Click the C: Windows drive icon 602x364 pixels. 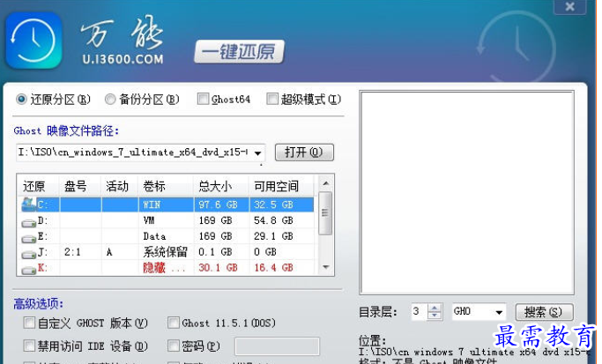coord(28,204)
